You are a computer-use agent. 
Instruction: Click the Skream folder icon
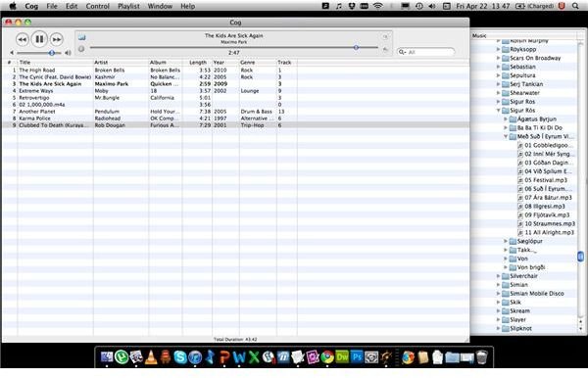(x=506, y=311)
